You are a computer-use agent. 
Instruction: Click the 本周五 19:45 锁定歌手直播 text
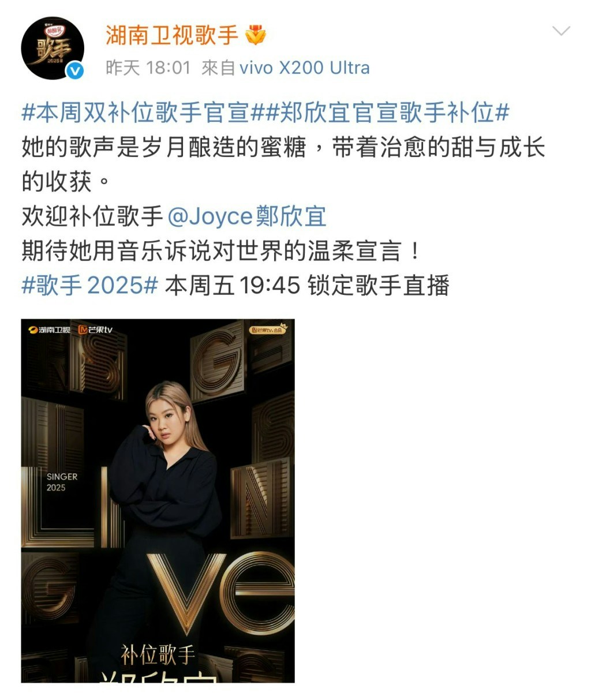(307, 286)
